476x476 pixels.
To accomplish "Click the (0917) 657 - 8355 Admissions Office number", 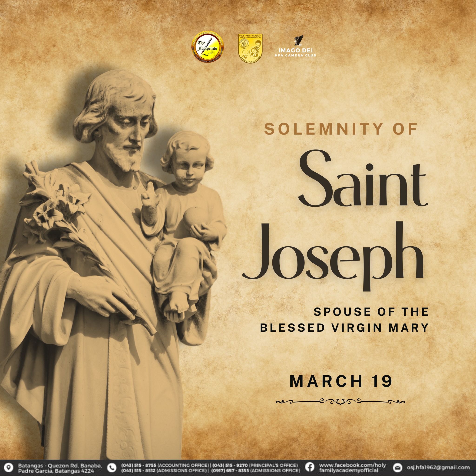I will pyautogui.click(x=256, y=470).
